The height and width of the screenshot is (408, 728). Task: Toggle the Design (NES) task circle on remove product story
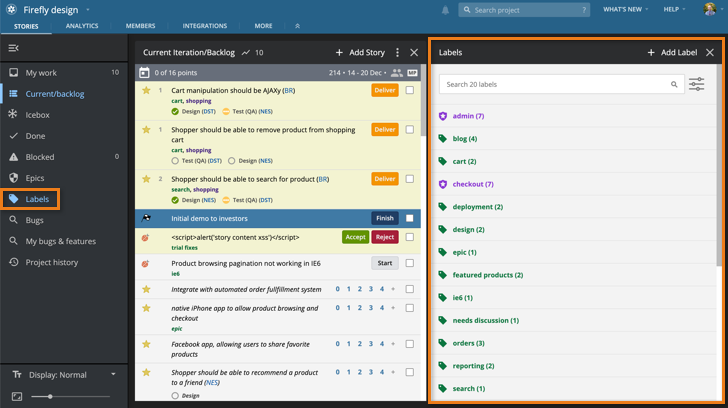(231, 161)
